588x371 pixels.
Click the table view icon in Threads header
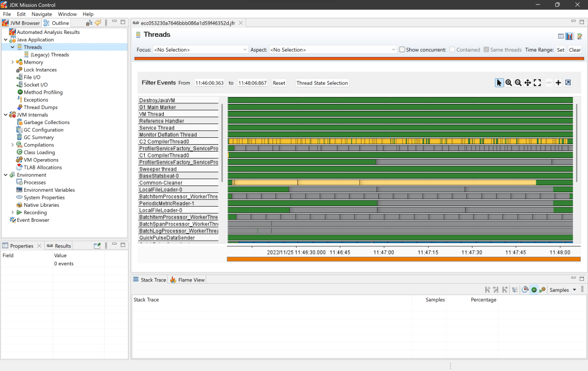point(561,36)
